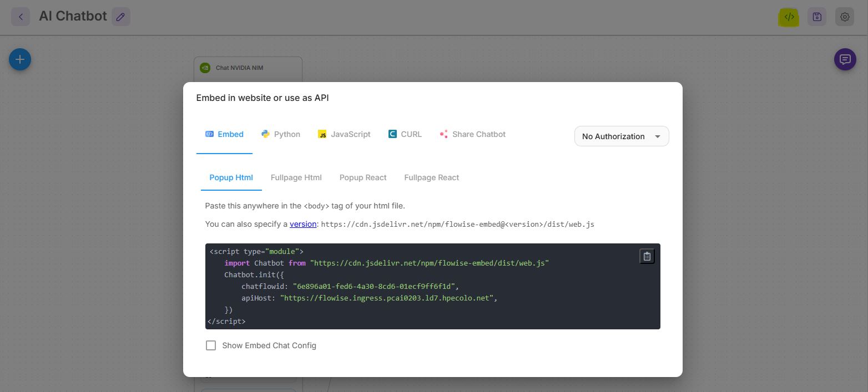Navigate back using the arrow icon
868x392 pixels.
[x=21, y=16]
